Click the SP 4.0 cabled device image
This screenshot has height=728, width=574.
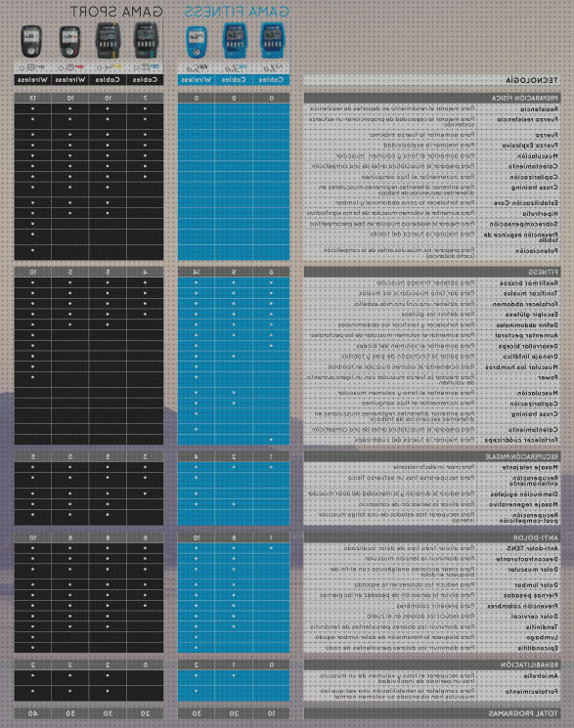(x=108, y=40)
